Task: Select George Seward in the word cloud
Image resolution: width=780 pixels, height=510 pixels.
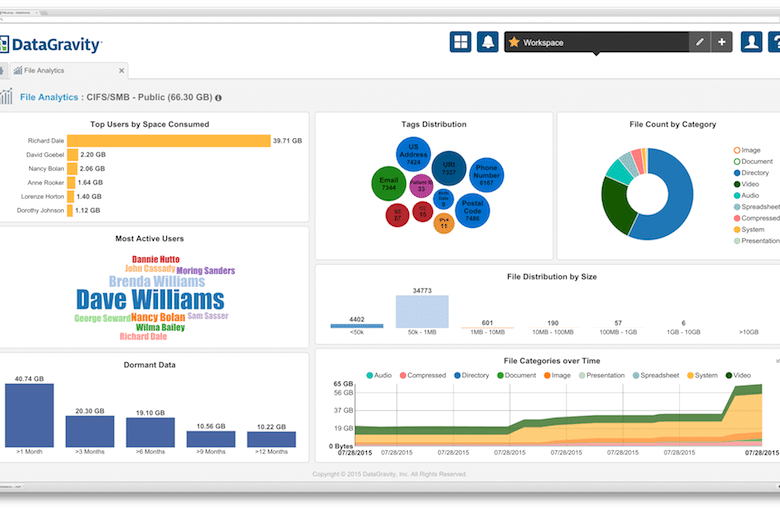Action: (x=102, y=318)
